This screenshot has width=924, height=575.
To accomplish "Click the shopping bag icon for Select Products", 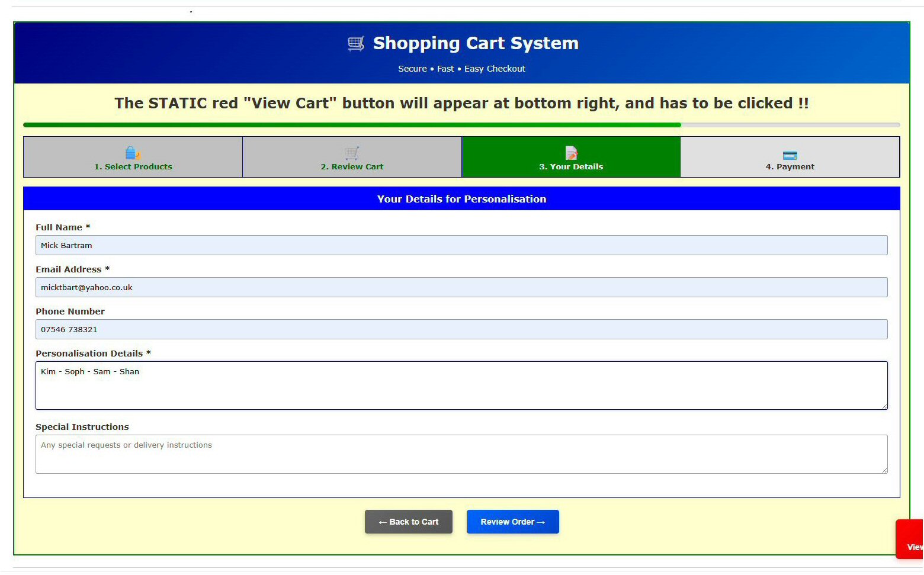I will pyautogui.click(x=132, y=153).
